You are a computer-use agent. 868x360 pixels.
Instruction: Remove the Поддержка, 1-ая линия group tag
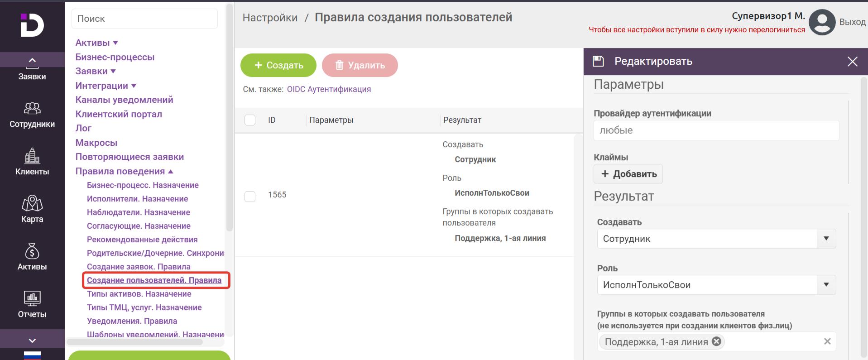coord(716,341)
